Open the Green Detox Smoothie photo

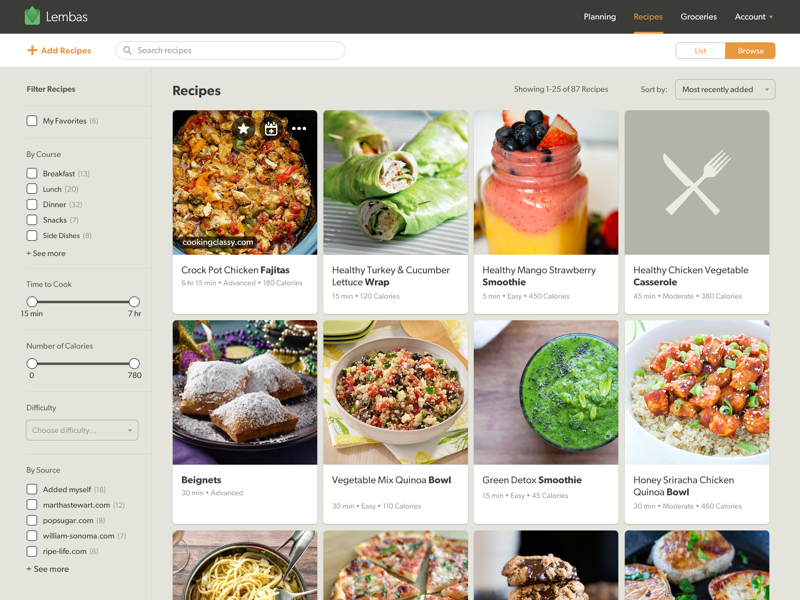click(x=546, y=392)
